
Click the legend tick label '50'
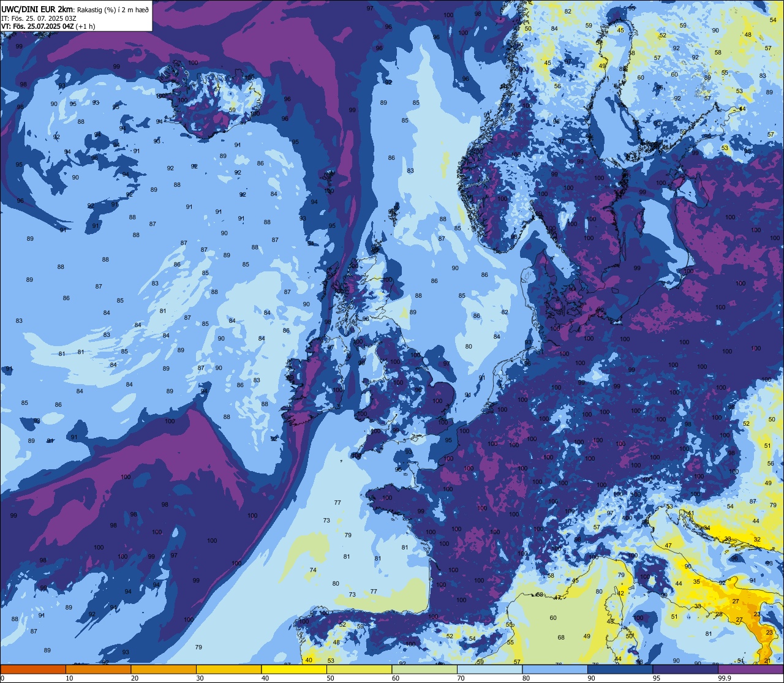coord(330,677)
